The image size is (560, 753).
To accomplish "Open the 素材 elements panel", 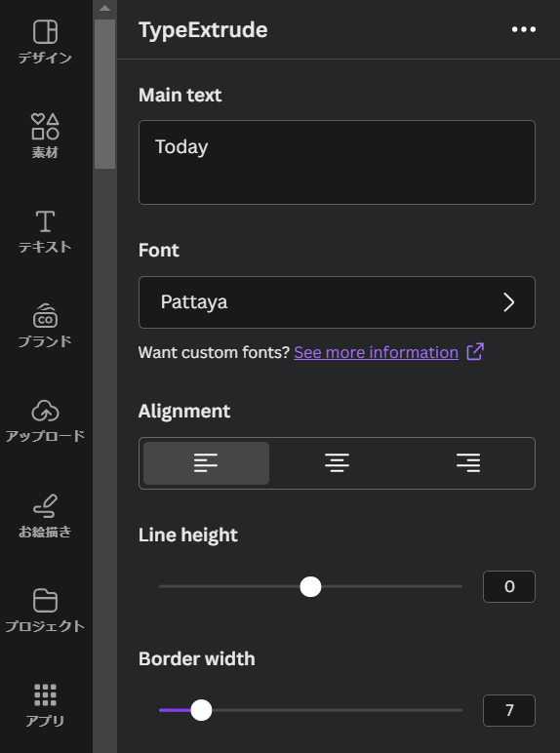I will pos(45,137).
